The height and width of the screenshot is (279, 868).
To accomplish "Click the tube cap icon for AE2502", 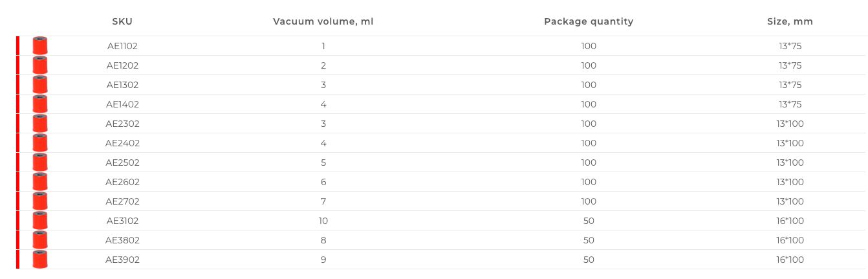I will (40, 162).
